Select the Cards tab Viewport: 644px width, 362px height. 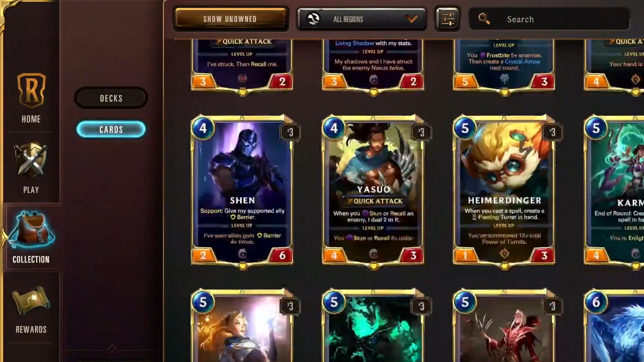point(111,129)
